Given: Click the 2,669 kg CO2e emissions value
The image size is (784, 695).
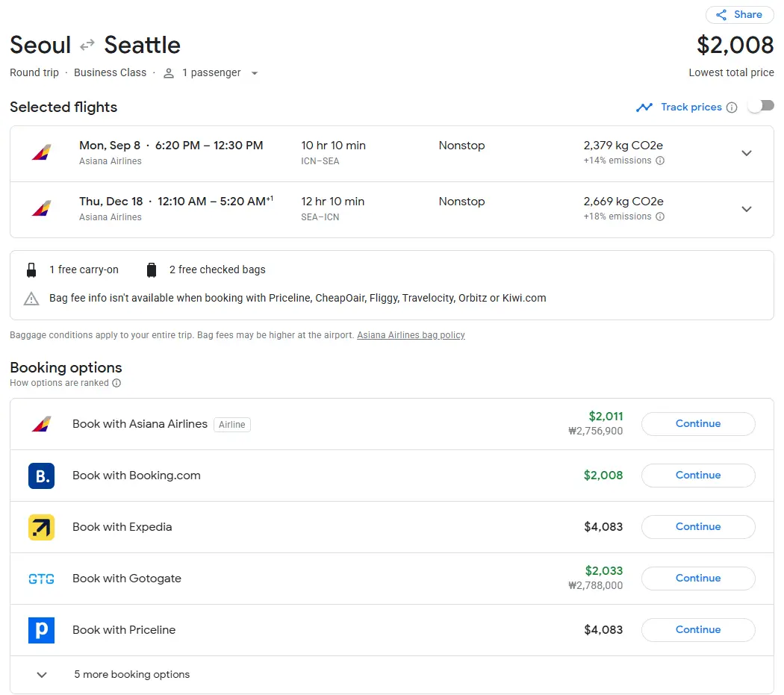Looking at the screenshot, I should 623,202.
